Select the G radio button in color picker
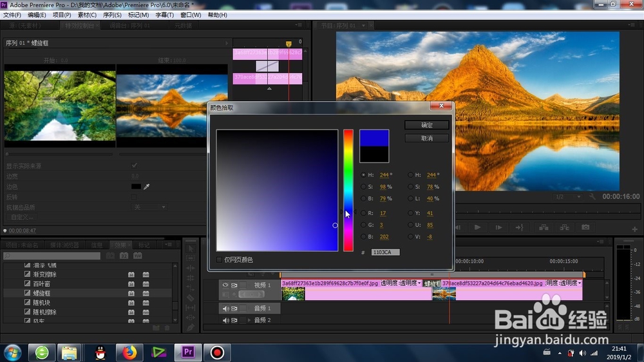This screenshot has width=644, height=362. tap(363, 225)
